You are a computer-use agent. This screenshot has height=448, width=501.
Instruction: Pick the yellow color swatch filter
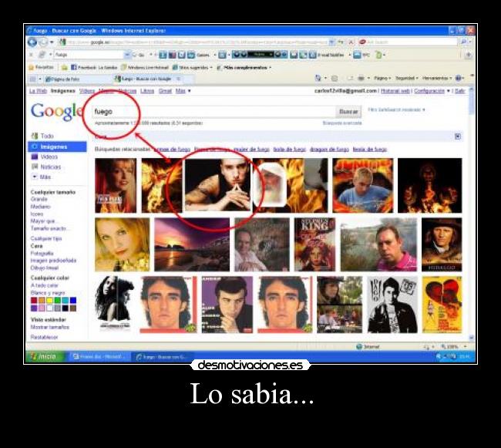(x=49, y=300)
